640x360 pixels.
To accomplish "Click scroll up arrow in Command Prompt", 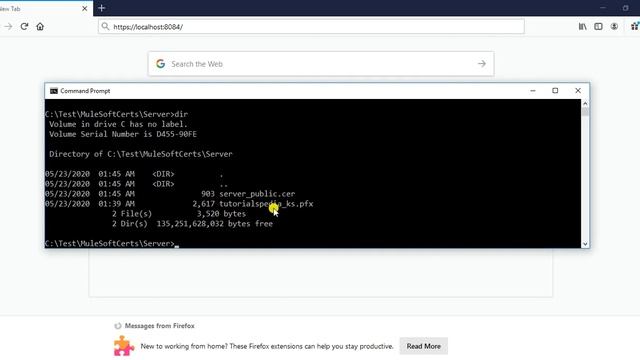I will (x=585, y=104).
